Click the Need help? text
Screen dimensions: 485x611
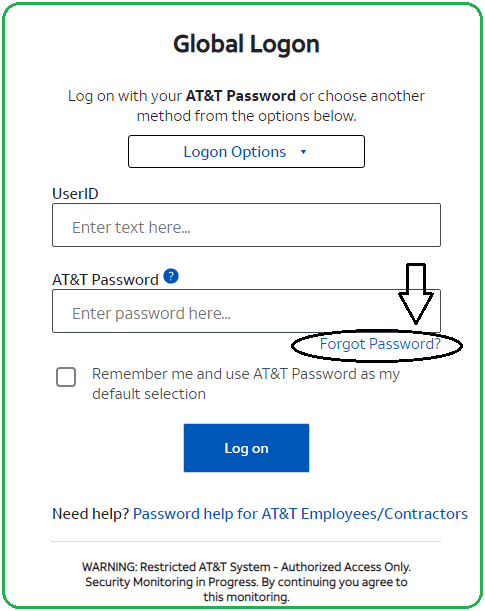coord(90,514)
